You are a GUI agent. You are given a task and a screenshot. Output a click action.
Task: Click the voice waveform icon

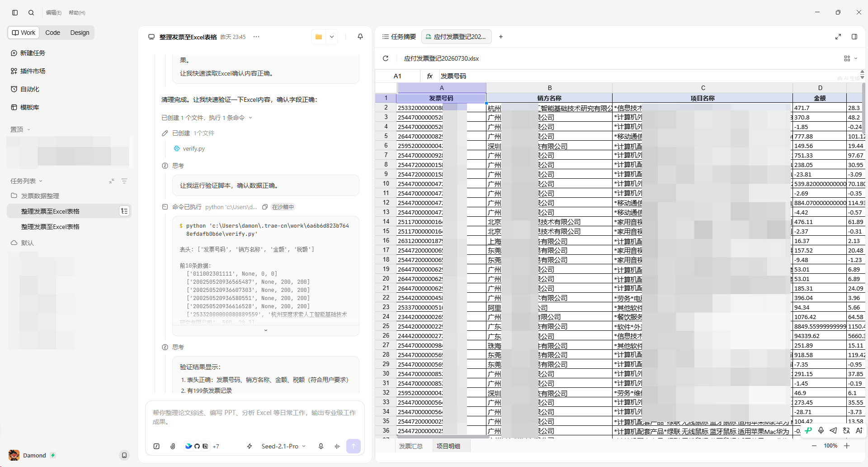point(337,446)
